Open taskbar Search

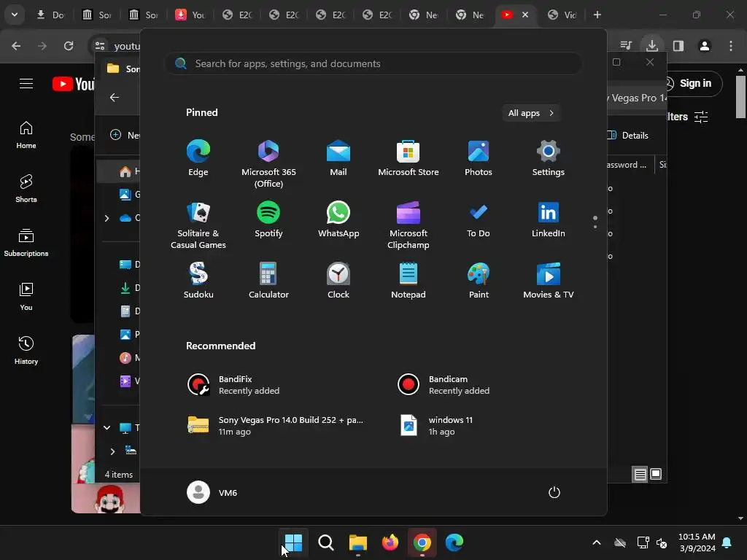tap(326, 542)
